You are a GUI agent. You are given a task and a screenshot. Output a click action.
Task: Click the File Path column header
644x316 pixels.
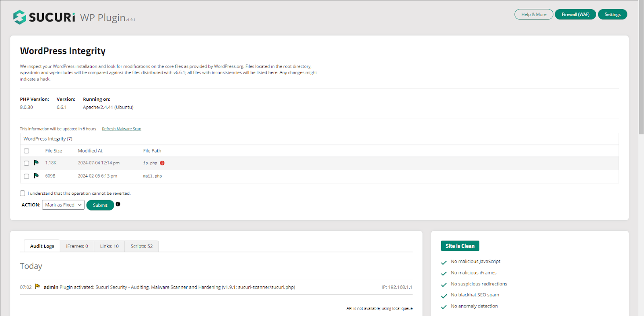tap(152, 151)
